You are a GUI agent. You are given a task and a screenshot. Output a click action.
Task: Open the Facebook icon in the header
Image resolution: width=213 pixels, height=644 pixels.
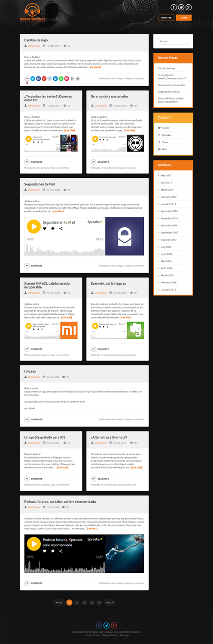coord(174,7)
